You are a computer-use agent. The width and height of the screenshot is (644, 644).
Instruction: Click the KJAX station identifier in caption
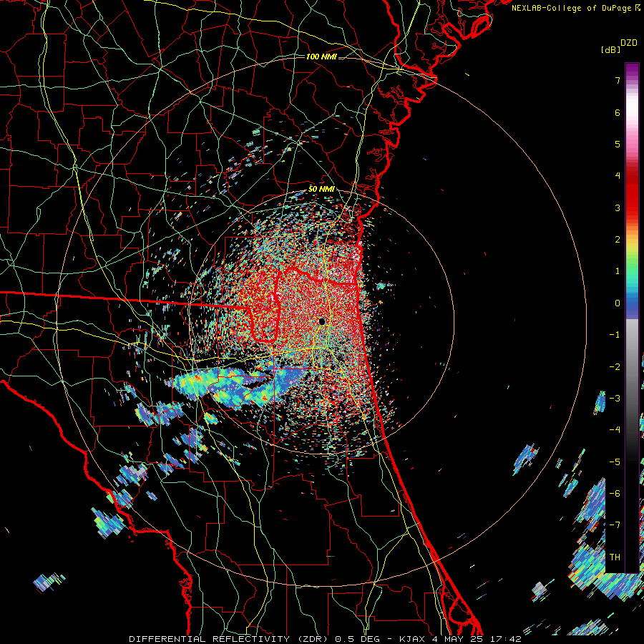click(x=411, y=639)
